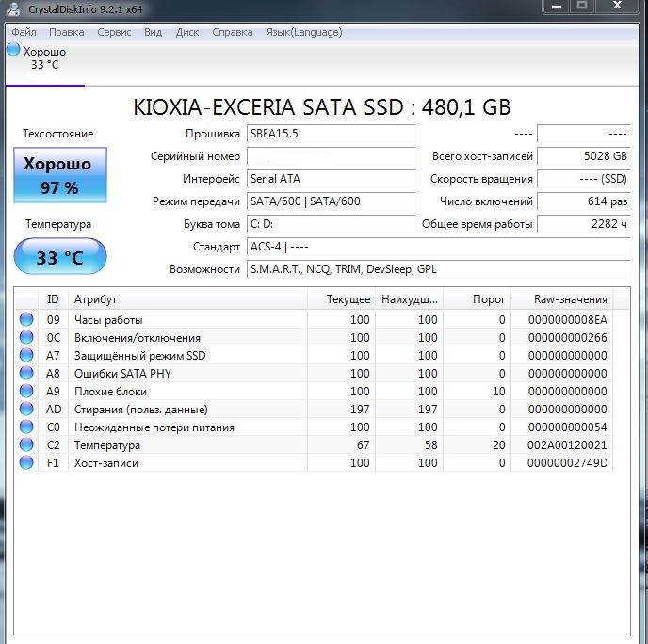
Task: Click raw value 0000002749D
Action: tap(567, 462)
